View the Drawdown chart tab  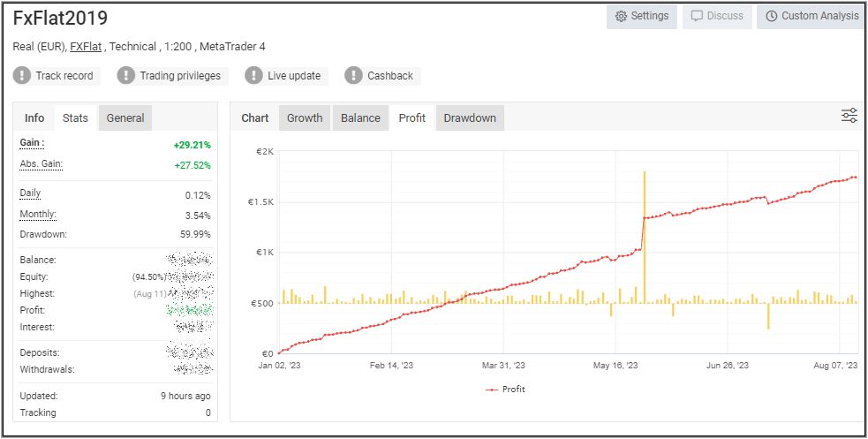click(470, 117)
